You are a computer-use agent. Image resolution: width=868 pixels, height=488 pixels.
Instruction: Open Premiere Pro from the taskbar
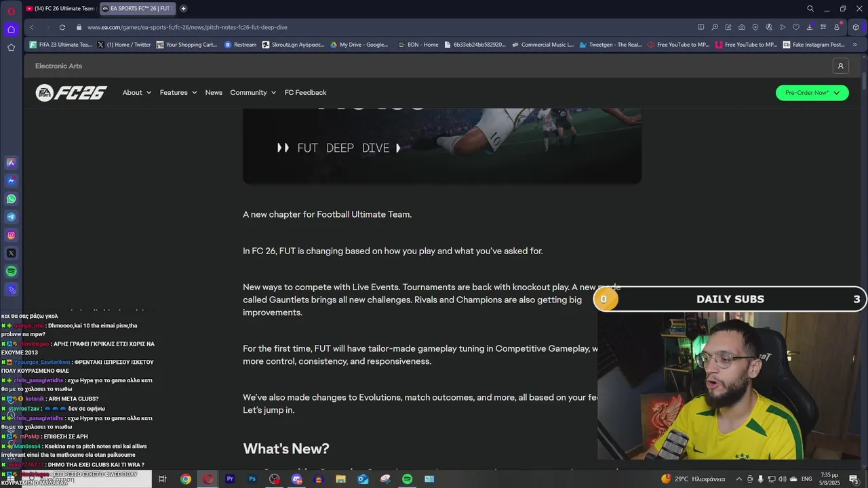(x=230, y=479)
